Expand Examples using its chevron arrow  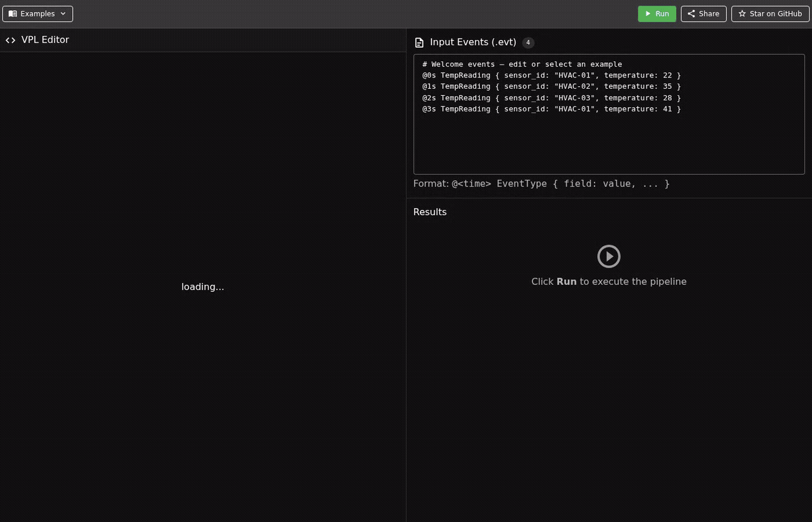coord(63,13)
